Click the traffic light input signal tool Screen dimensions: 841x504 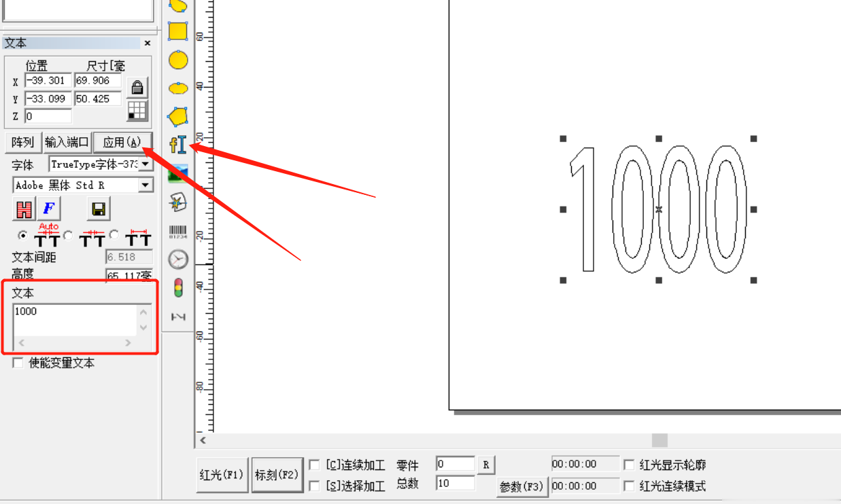click(178, 288)
